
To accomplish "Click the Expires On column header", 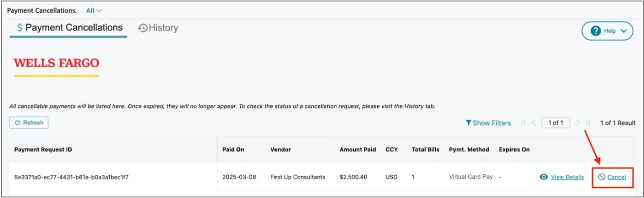I will pos(514,149).
